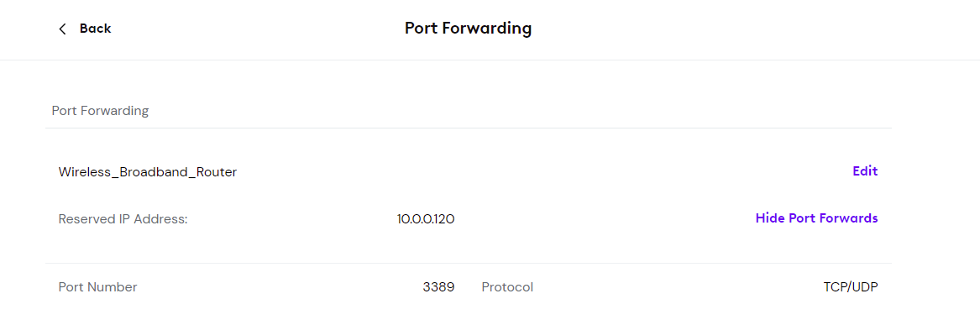Collapse the router's port forwards list
Screen dimensions: 980x325
point(816,218)
